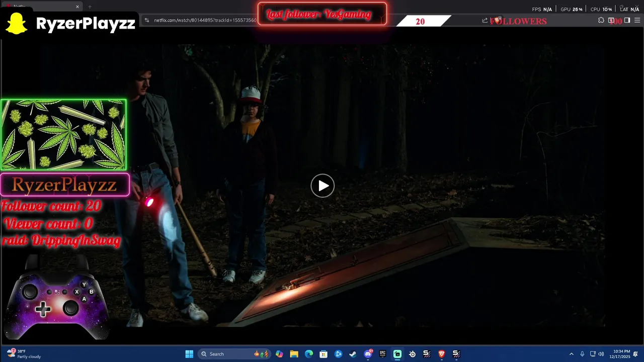Open Discord from the taskbar
The image size is (644, 362).
click(x=368, y=354)
